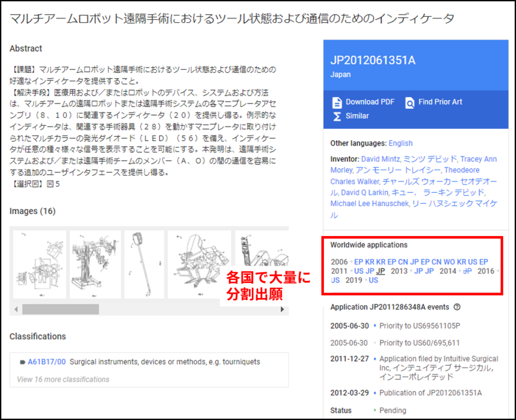Click the tag icon beside A61B17/00
Image resolution: width=516 pixels, height=420 pixels.
coord(22,362)
